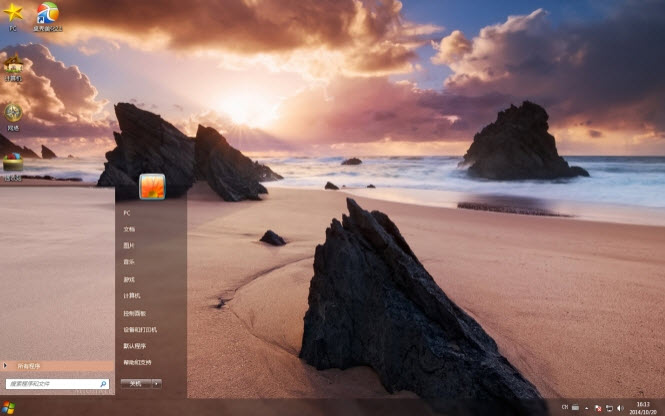Open PC in the Start menu

point(127,213)
